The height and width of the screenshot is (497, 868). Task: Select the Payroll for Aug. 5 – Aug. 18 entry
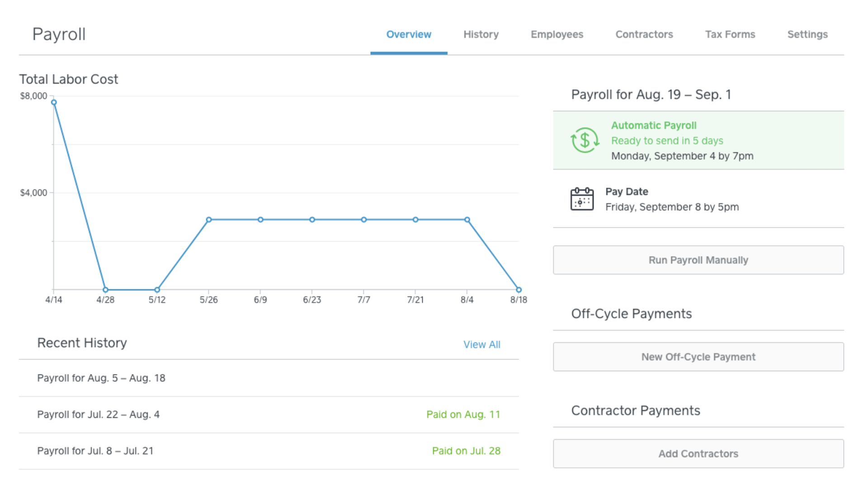pos(101,378)
